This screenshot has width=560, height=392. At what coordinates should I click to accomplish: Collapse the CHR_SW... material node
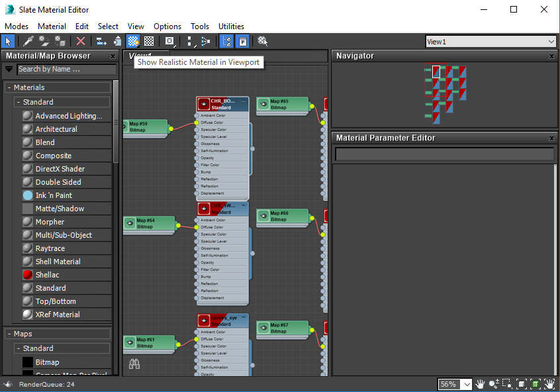tap(244, 205)
